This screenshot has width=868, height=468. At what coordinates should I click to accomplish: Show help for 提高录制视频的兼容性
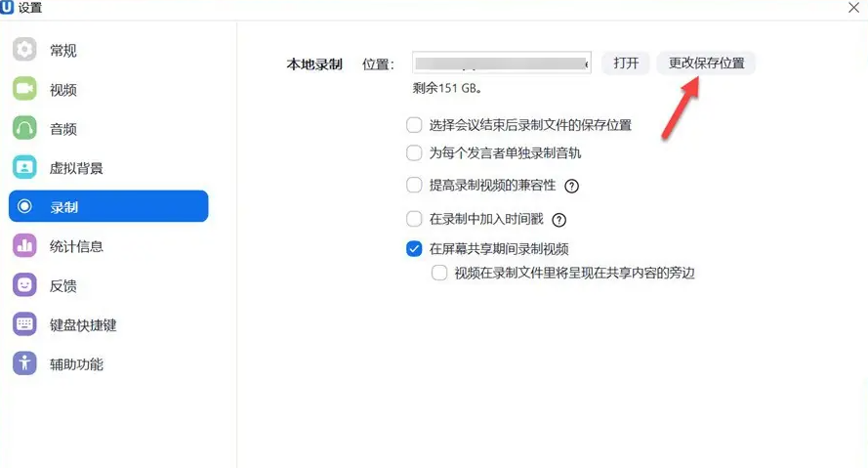[571, 186]
